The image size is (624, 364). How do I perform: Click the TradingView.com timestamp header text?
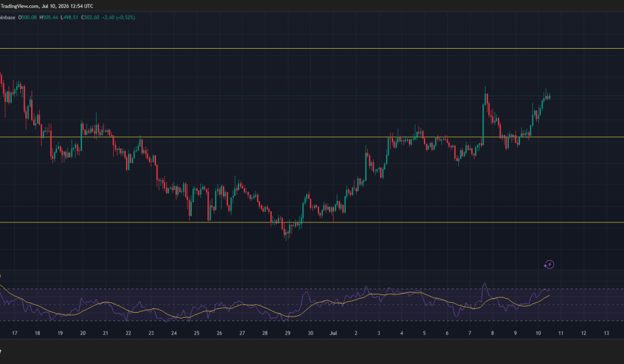tap(47, 6)
